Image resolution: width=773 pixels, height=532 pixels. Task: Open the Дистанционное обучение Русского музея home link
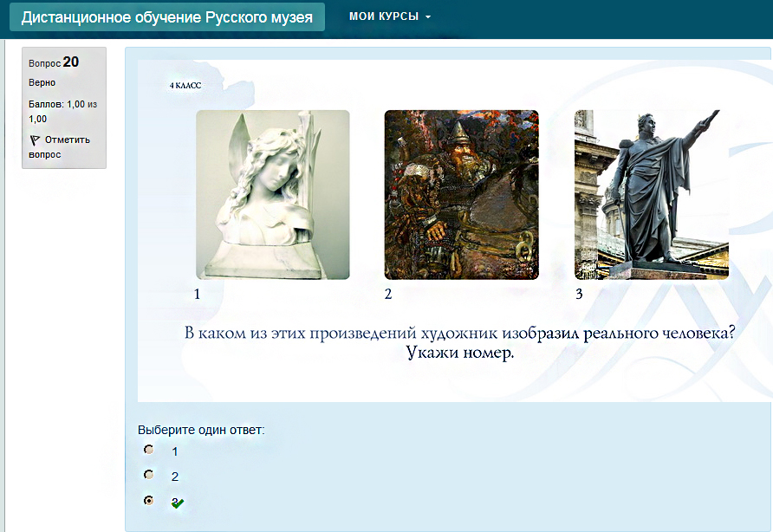tap(167, 16)
